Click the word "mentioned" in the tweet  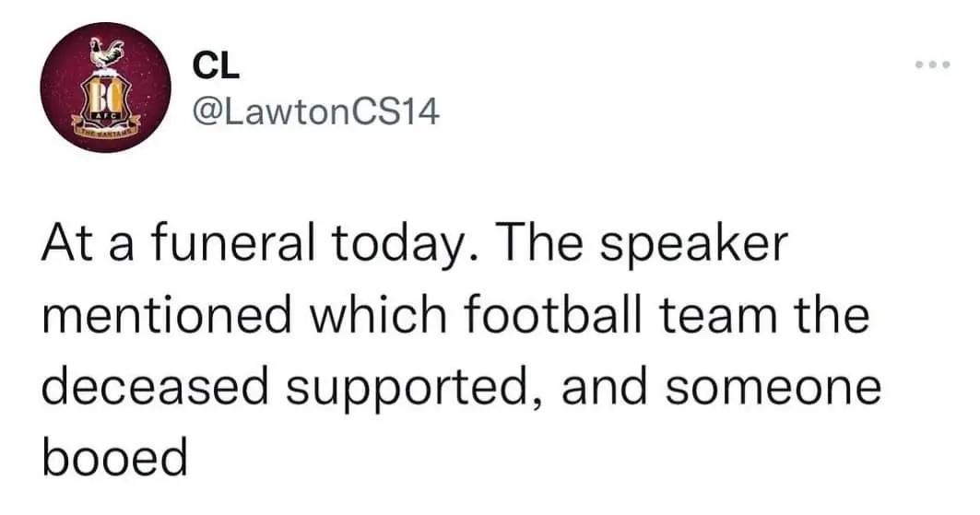tap(168, 314)
